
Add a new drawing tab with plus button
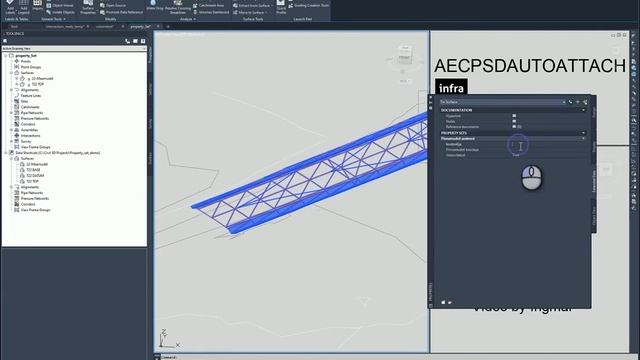pyautogui.click(x=167, y=27)
